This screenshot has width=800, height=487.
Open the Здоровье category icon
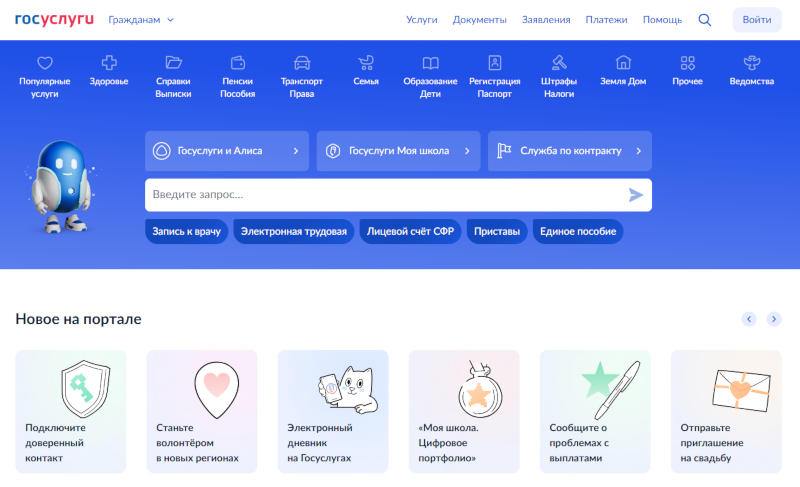click(108, 63)
